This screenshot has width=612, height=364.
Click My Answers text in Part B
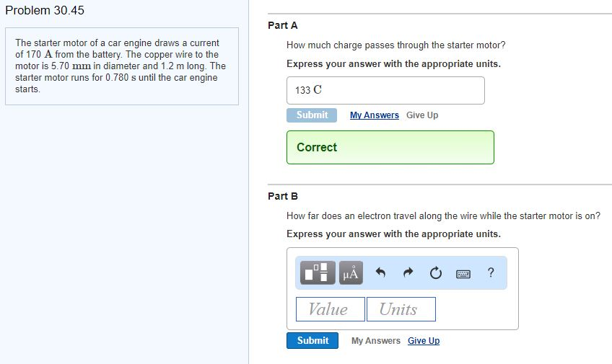[x=376, y=341]
